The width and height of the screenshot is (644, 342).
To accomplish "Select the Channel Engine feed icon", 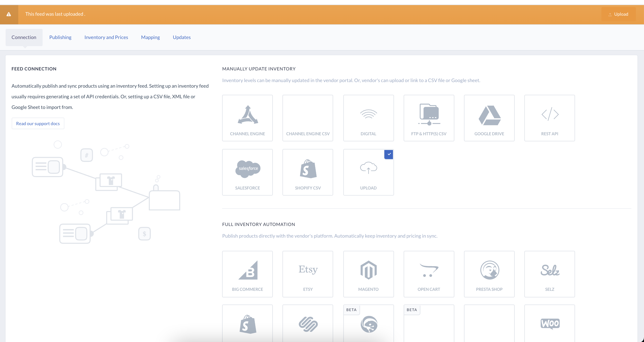I will [x=248, y=115].
